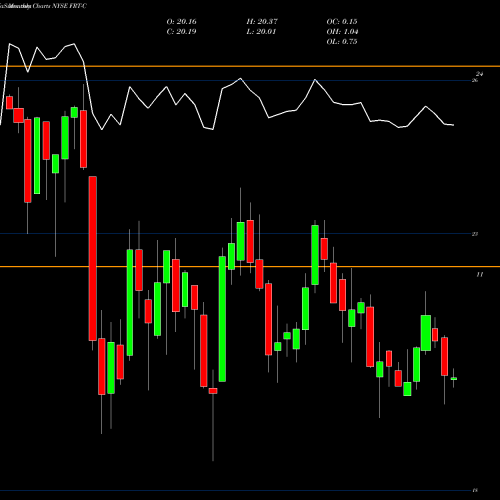
Task: Click the 'Charts NYSE FRT-C' chart title
Action: [x=59, y=6]
